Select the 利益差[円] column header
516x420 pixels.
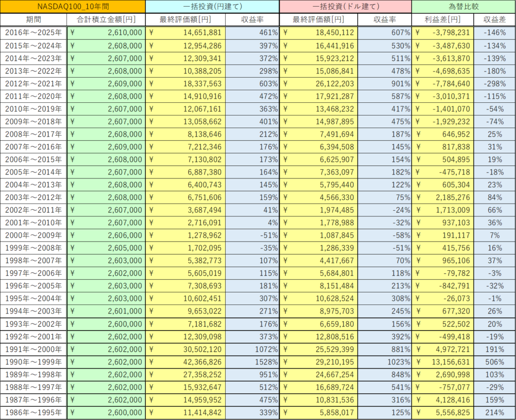pyautogui.click(x=442, y=20)
